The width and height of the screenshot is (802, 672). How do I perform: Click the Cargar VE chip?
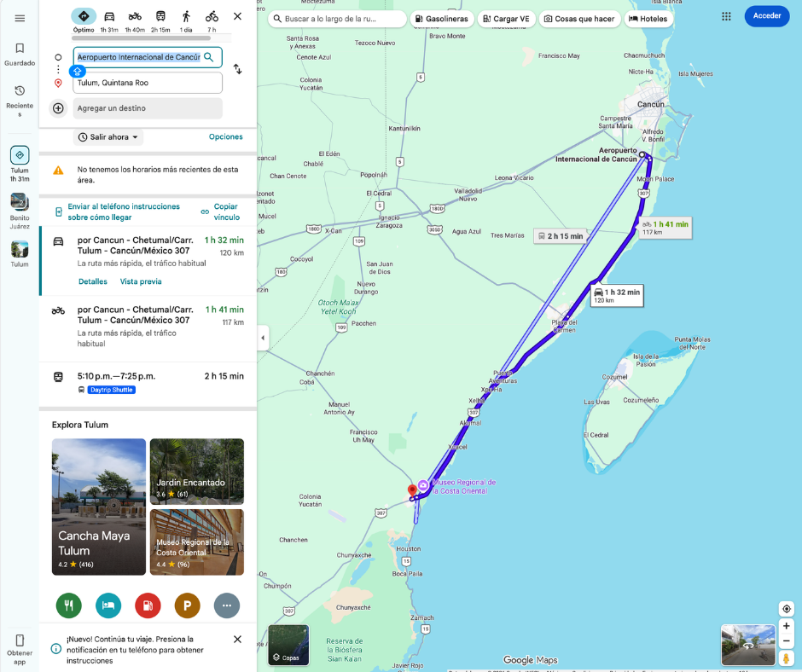(506, 19)
